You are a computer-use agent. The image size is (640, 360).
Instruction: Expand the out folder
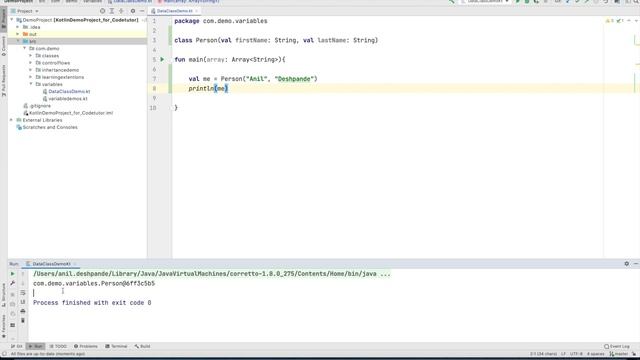pyautogui.click(x=18, y=34)
